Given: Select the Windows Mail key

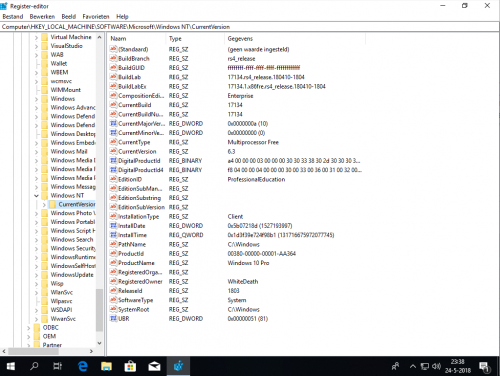Looking at the screenshot, I should click(x=69, y=151).
